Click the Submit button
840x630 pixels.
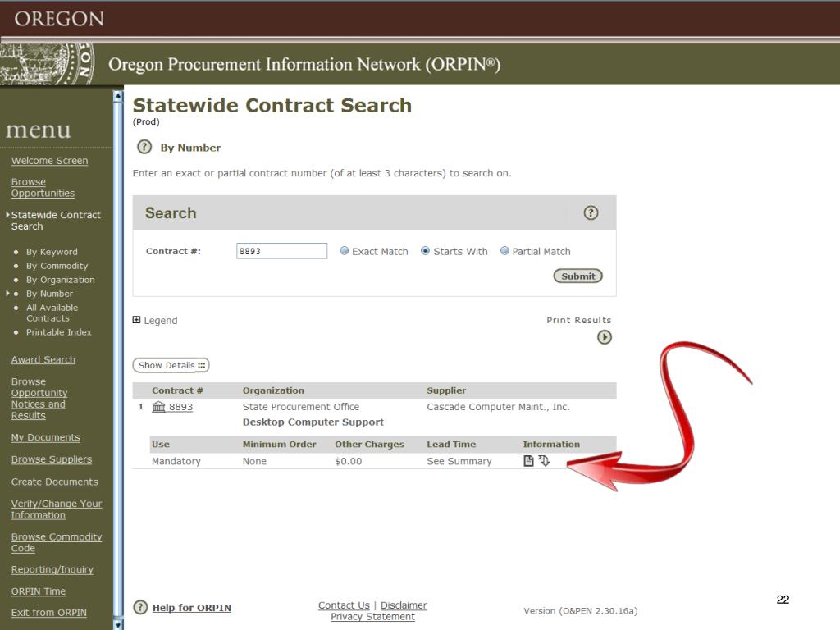578,276
